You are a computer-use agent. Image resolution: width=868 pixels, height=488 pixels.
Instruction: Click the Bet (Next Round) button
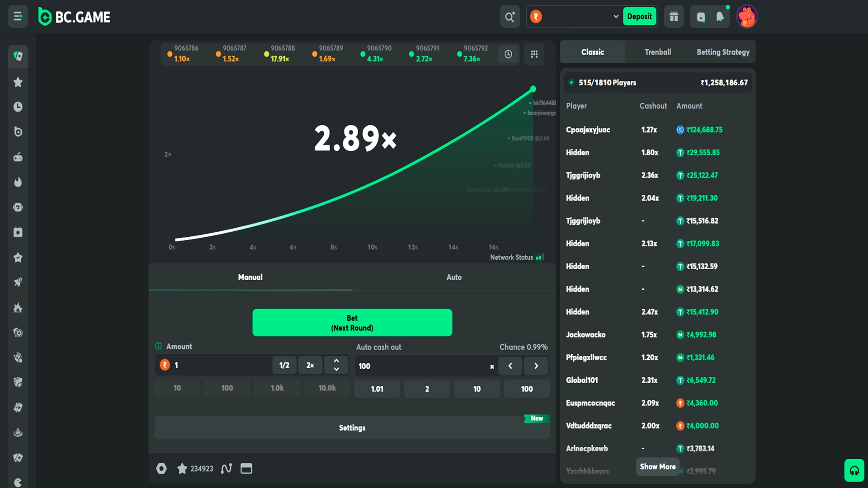click(352, 323)
